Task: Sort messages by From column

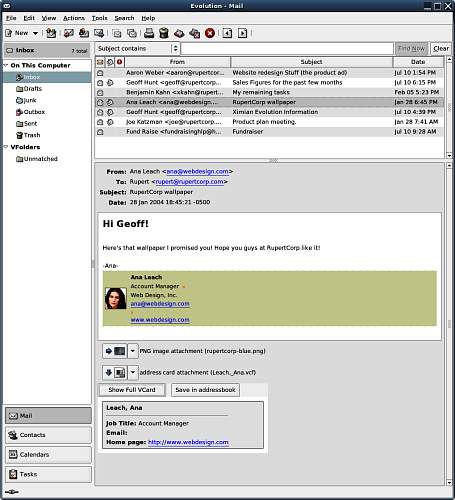Action: pos(177,62)
